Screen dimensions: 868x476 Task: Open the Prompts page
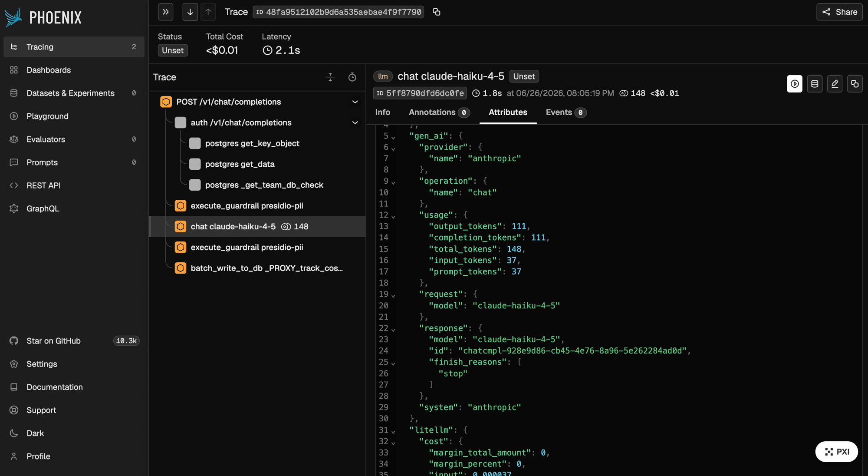point(74,162)
